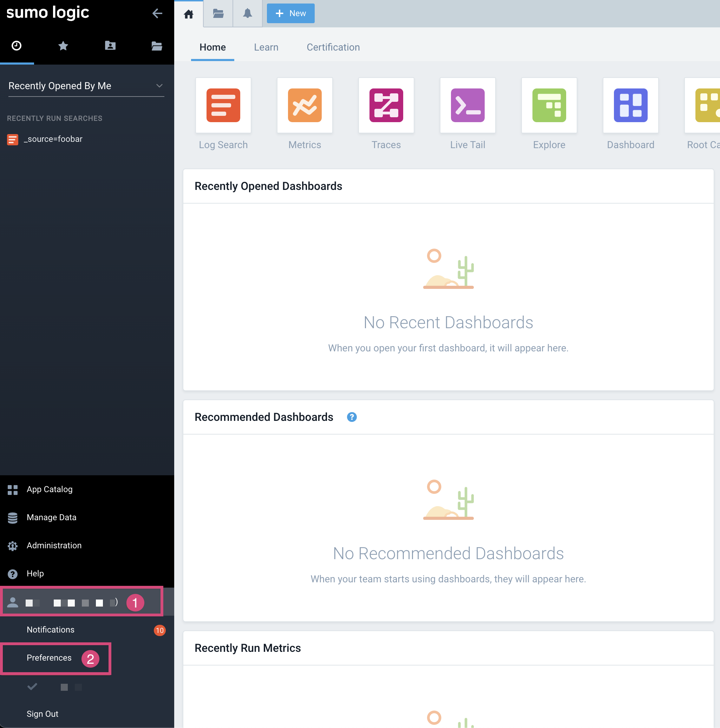Collapse the sidebar with the back arrow
The height and width of the screenshot is (728, 720).
pyautogui.click(x=157, y=14)
